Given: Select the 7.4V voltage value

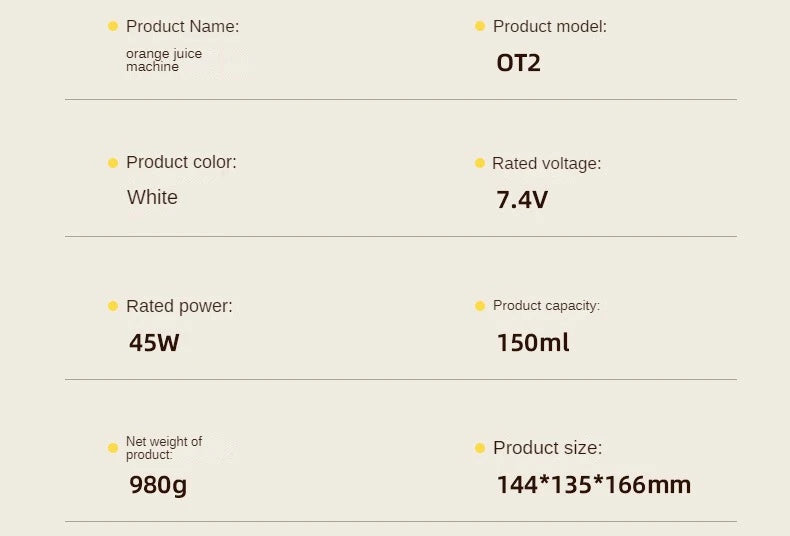Looking at the screenshot, I should tap(522, 199).
